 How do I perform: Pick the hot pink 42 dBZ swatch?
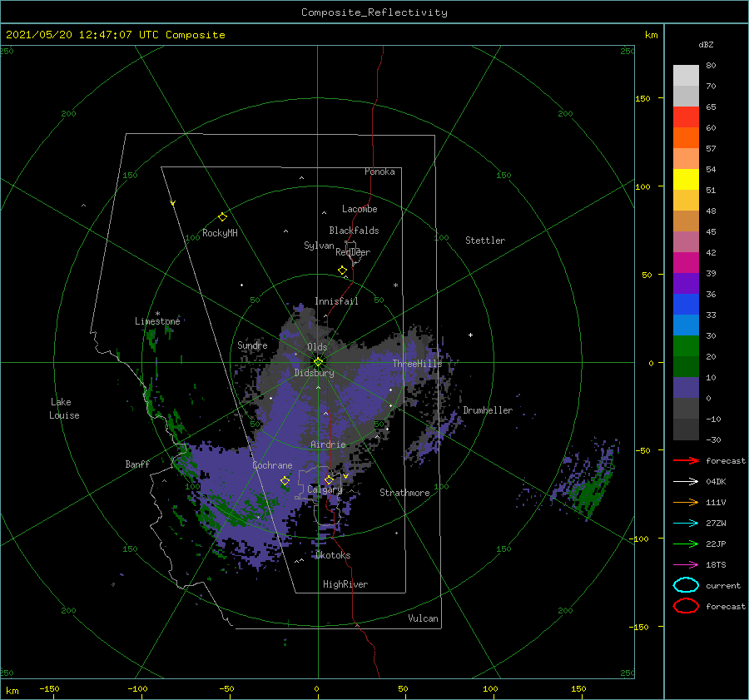tap(686, 263)
